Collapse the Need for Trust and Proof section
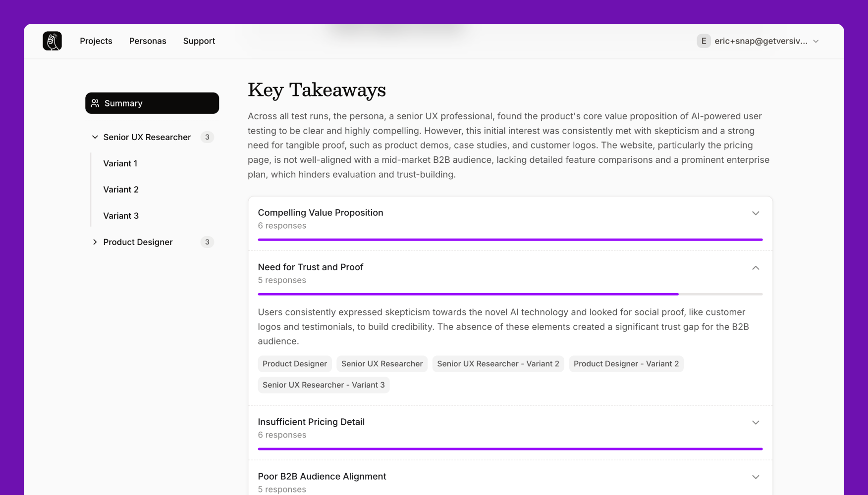 756,267
